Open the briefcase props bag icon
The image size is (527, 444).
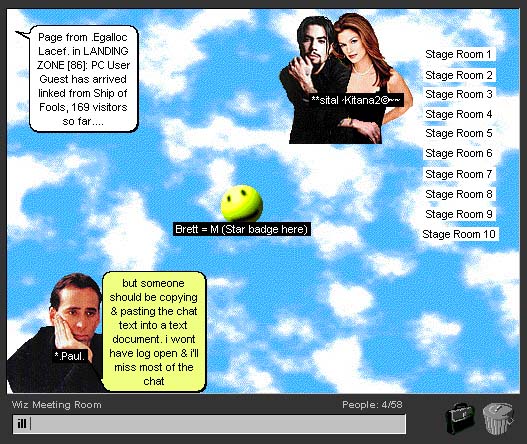[460, 418]
